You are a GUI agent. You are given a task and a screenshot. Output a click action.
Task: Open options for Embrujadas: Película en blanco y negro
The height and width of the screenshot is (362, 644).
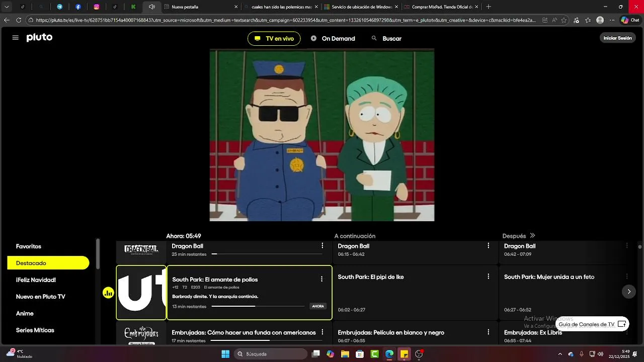pyautogui.click(x=488, y=332)
